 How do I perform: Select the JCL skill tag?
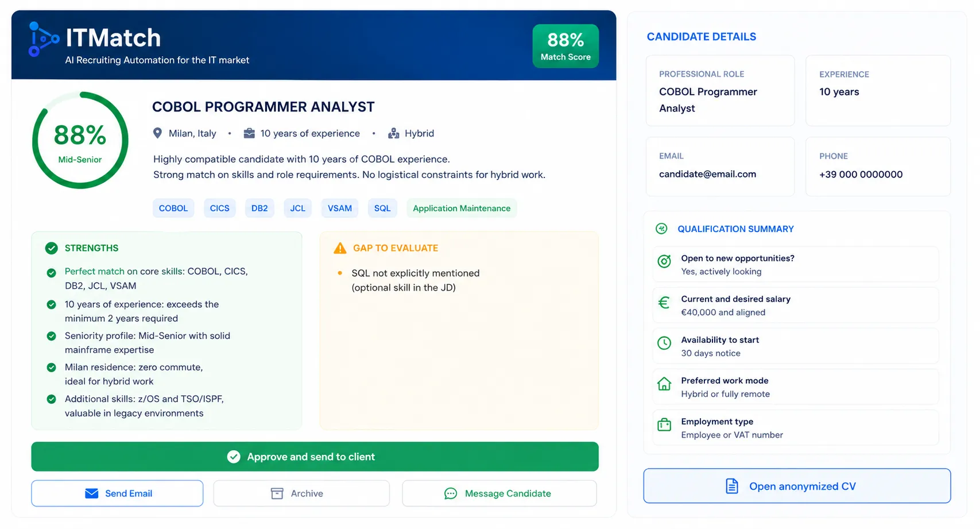(x=298, y=208)
